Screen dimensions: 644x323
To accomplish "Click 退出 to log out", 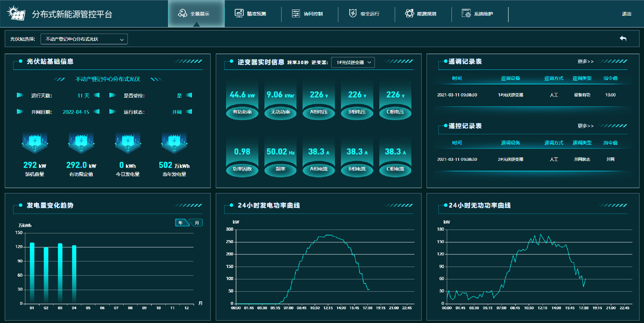I will [626, 14].
